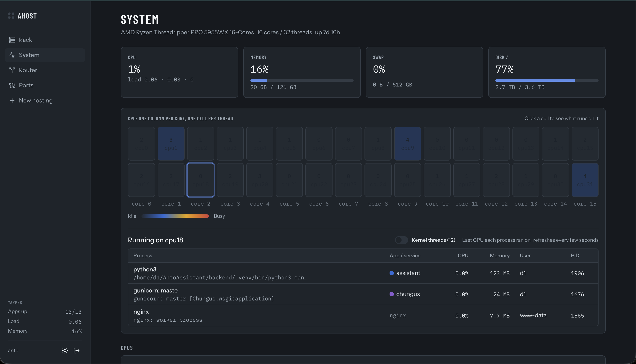636x364 pixels.
Task: Toggle light theme with sun icon
Action: click(x=65, y=351)
